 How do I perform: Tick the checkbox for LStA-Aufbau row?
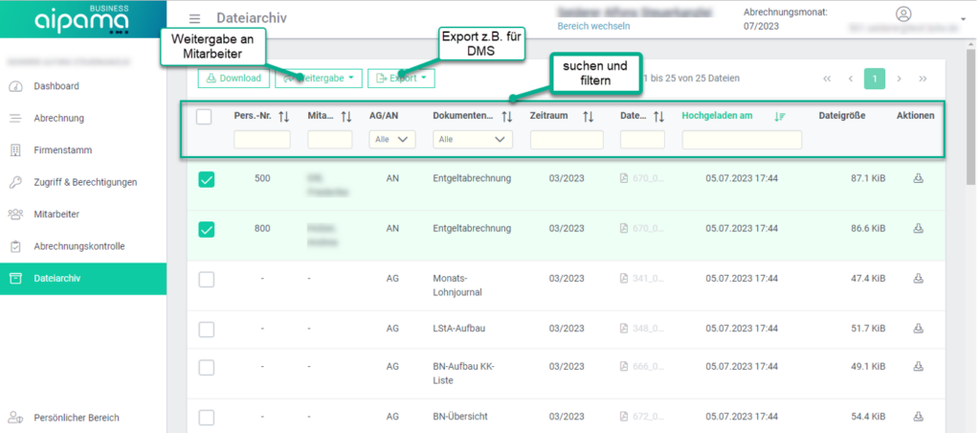click(206, 329)
